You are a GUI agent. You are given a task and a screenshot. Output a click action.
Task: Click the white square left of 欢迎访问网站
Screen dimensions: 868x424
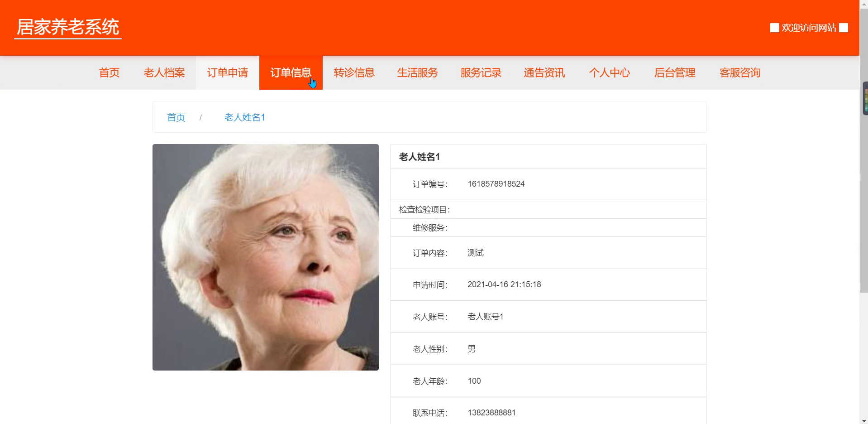click(x=775, y=28)
